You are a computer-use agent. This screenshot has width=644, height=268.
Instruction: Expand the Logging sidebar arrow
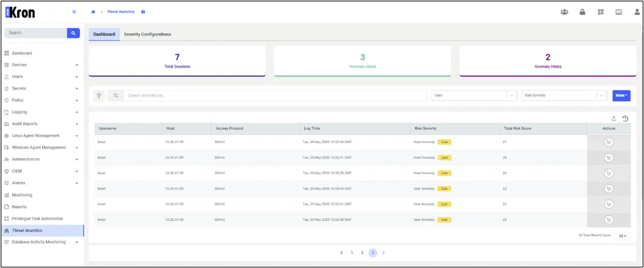77,113
